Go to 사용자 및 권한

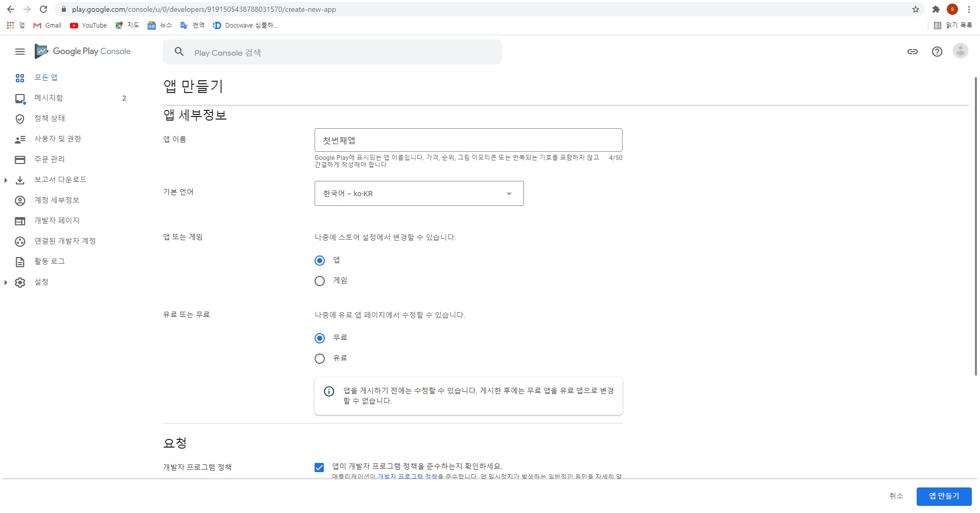tap(58, 138)
